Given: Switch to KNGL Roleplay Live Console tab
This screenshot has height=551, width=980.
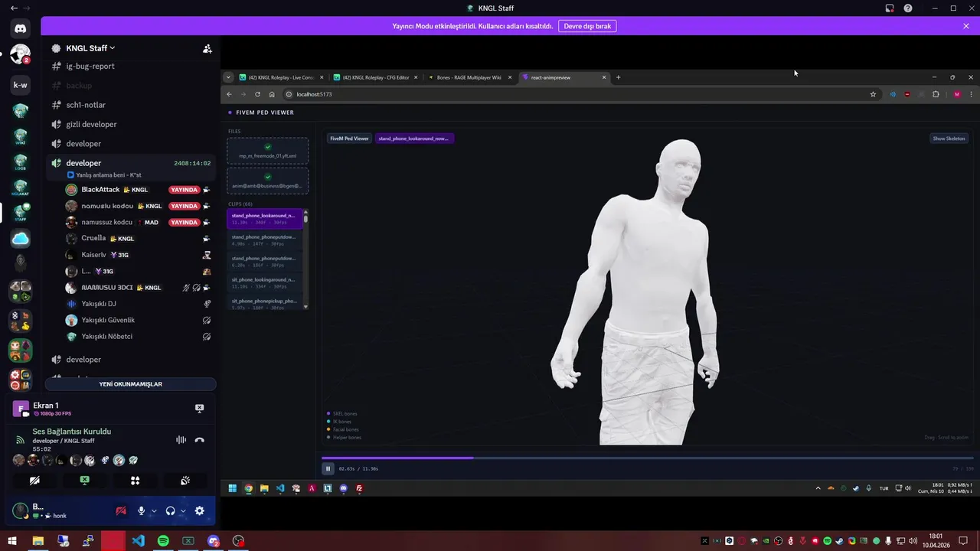Looking at the screenshot, I should [x=281, y=77].
